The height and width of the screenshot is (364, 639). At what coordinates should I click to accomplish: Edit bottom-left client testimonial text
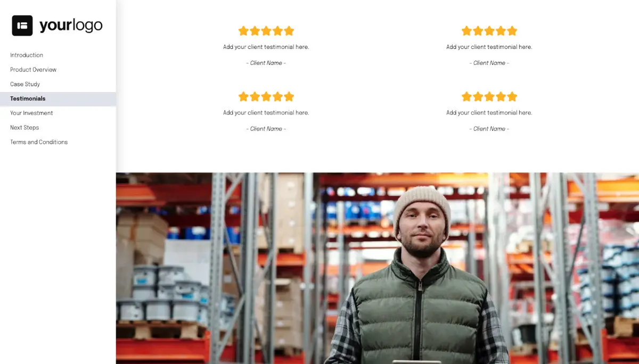[x=266, y=113]
